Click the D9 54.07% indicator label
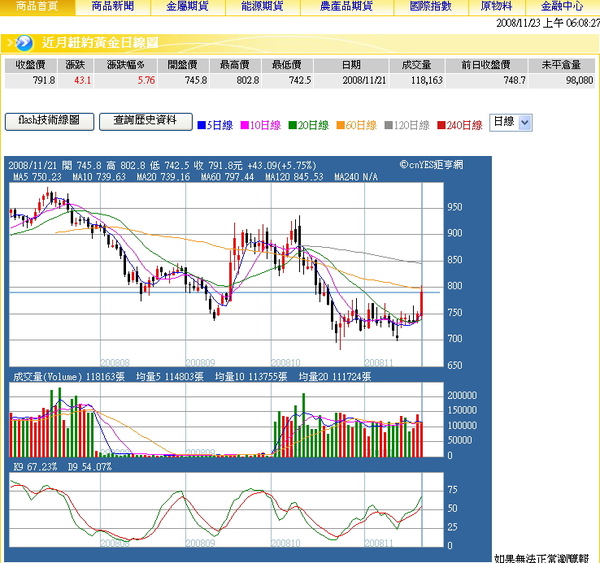600x563 pixels. point(90,467)
